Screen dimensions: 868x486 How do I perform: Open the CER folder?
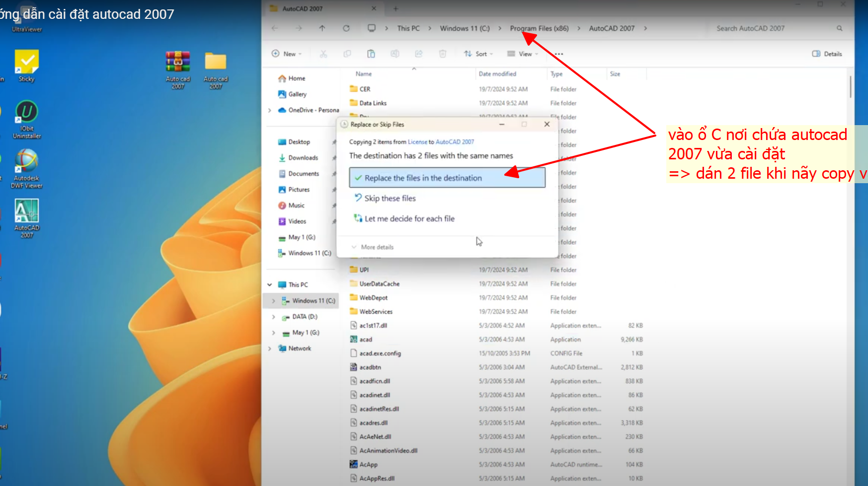360,89
